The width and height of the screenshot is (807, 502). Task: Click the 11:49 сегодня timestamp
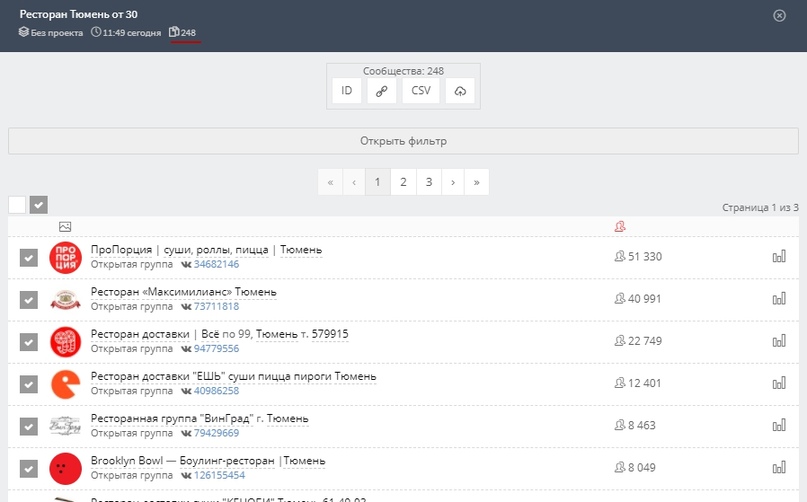(x=126, y=32)
